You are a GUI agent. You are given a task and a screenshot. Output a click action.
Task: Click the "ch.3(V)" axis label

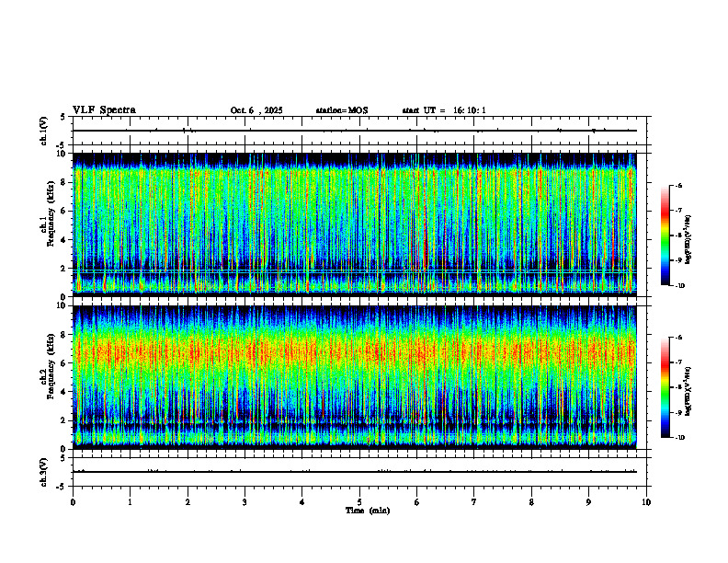pyautogui.click(x=44, y=472)
